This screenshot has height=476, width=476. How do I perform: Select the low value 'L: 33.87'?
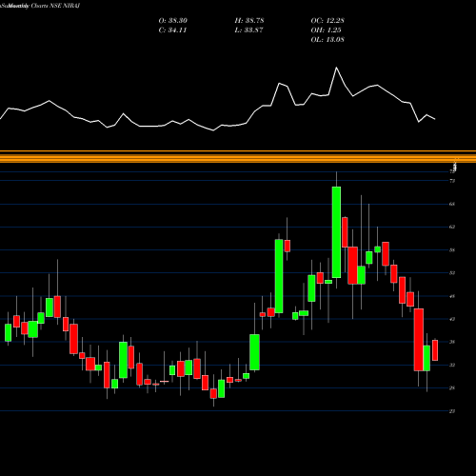pyautogui.click(x=248, y=30)
